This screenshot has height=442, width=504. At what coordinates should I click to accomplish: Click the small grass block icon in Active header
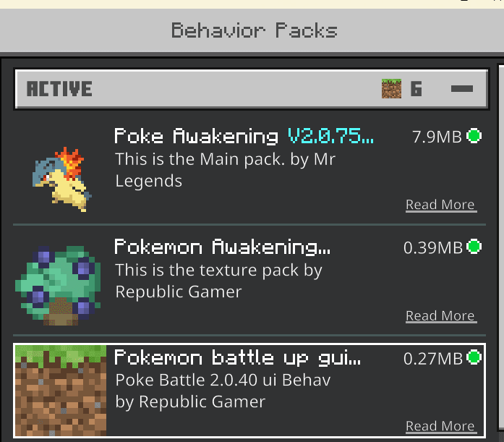coord(391,88)
